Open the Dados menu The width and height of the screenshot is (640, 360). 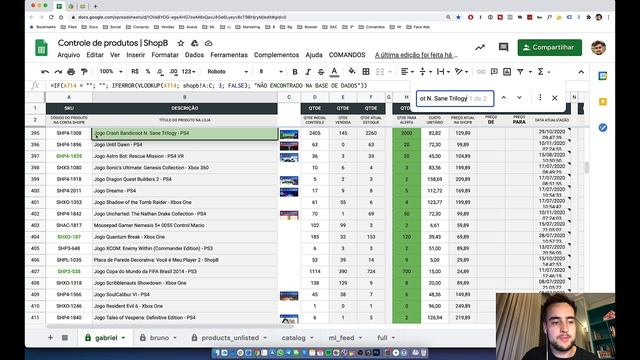point(194,55)
